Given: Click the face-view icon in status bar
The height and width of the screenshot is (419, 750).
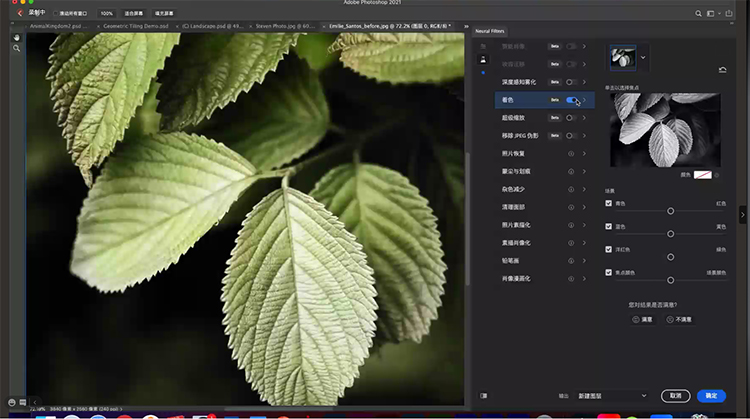Looking at the screenshot, I should click(x=12, y=403).
